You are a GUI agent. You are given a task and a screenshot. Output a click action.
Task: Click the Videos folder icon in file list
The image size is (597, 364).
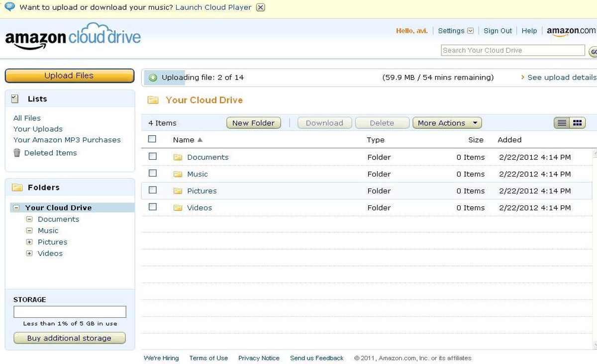pyautogui.click(x=178, y=208)
